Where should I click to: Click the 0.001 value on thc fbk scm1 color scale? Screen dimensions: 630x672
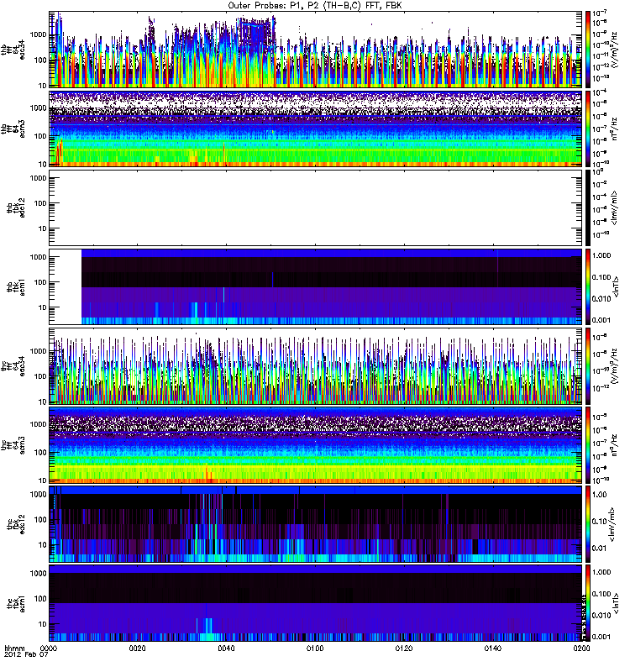coord(601,637)
